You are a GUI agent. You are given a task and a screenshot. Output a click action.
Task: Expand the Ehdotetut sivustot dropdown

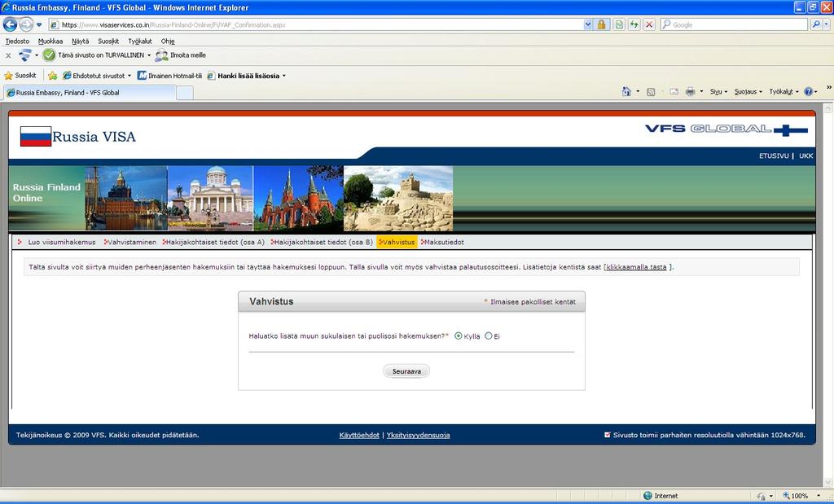129,76
